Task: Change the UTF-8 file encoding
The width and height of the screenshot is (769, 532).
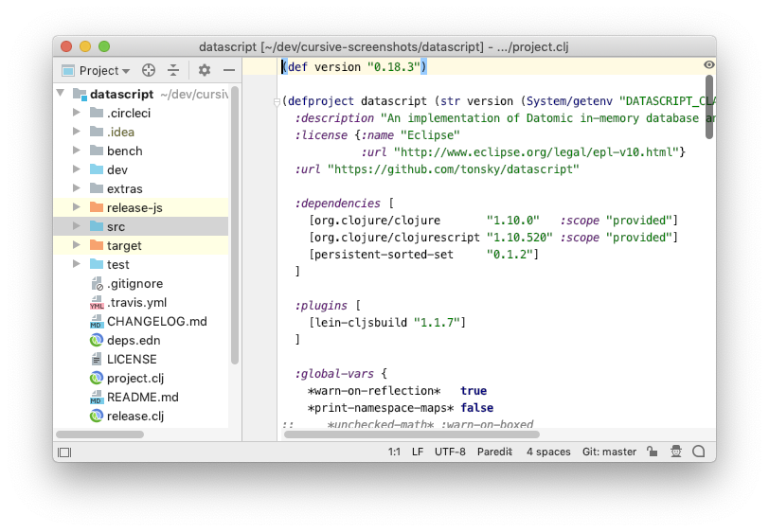Action: click(x=450, y=452)
